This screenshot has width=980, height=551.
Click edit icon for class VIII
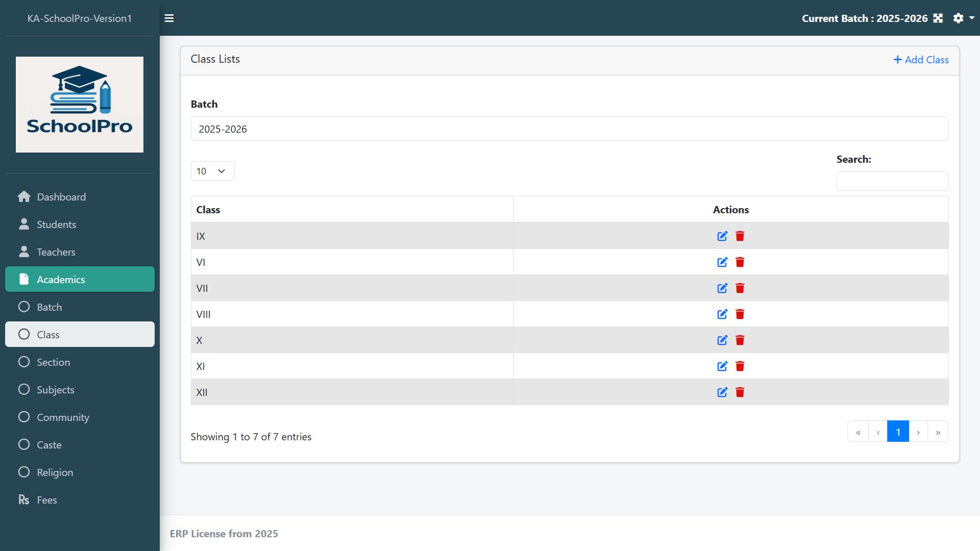coord(722,314)
